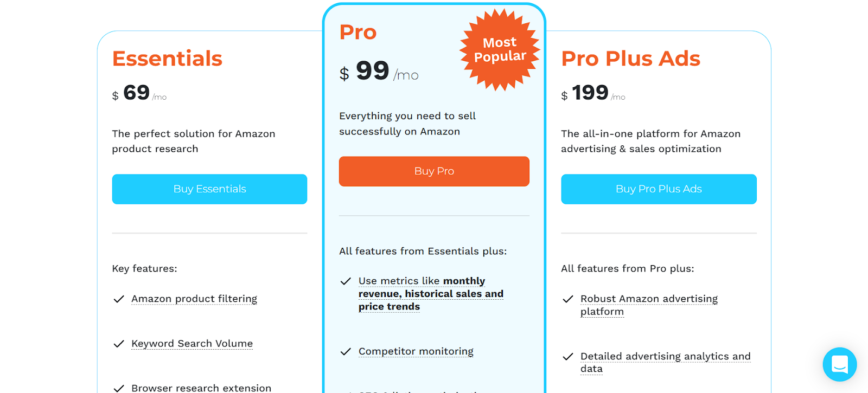Open the chat widget bubble icon
The height and width of the screenshot is (393, 868).
point(839,364)
